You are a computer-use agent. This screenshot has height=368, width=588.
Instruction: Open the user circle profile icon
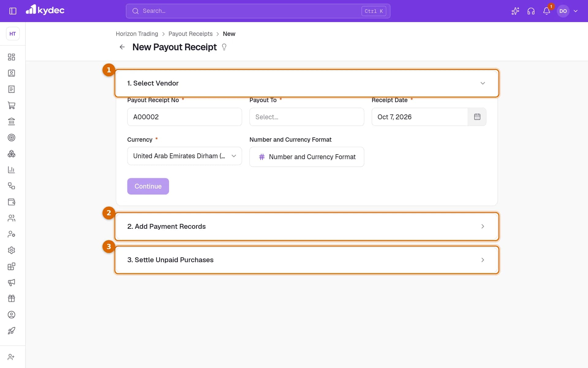(x=11, y=315)
